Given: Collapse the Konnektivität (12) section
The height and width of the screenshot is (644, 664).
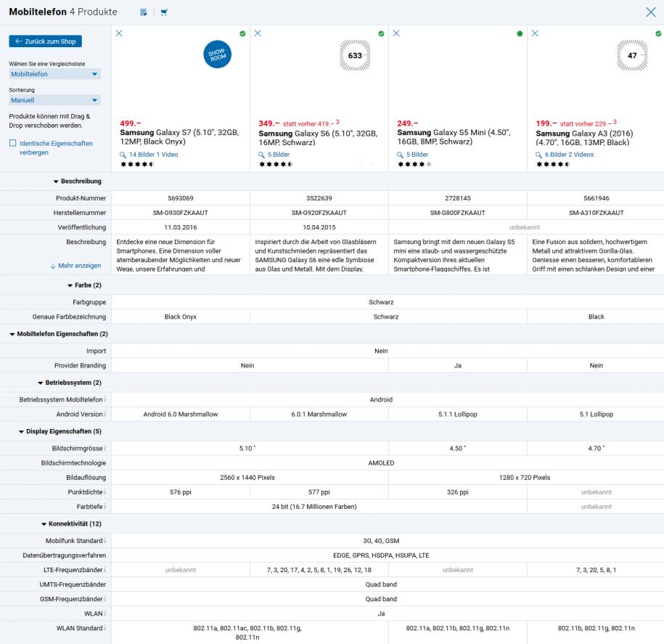Looking at the screenshot, I should pos(71,523).
